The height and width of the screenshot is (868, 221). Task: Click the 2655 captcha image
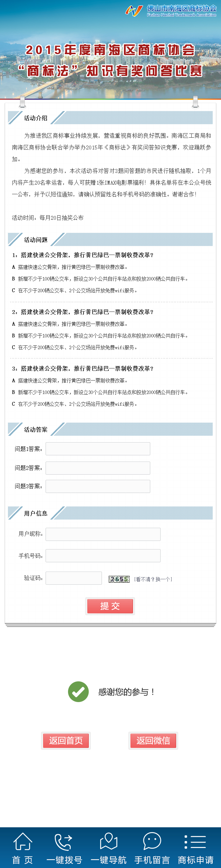[x=119, y=579]
